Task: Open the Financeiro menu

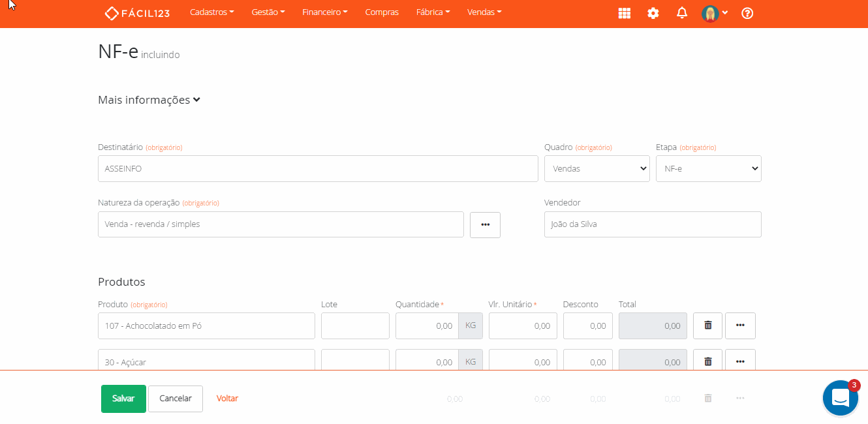Action: tap(324, 12)
